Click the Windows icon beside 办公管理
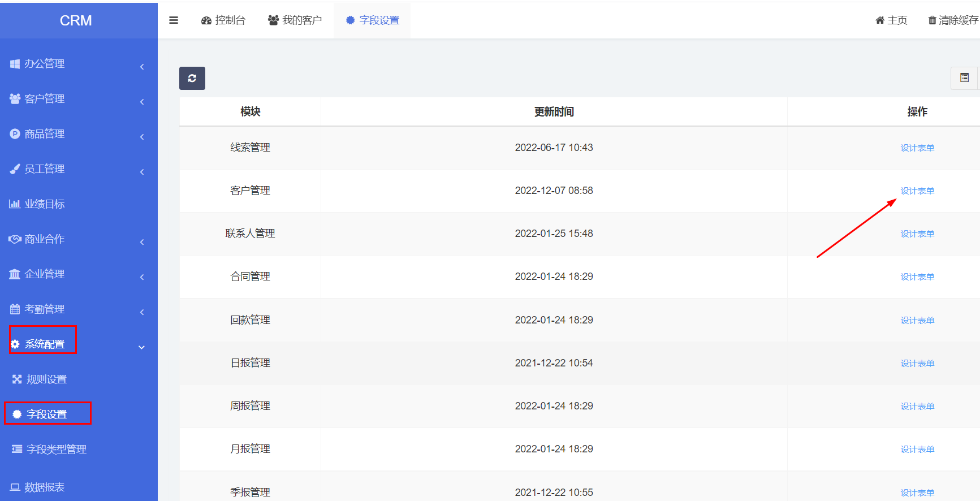This screenshot has height=501, width=980. pyautogui.click(x=15, y=64)
